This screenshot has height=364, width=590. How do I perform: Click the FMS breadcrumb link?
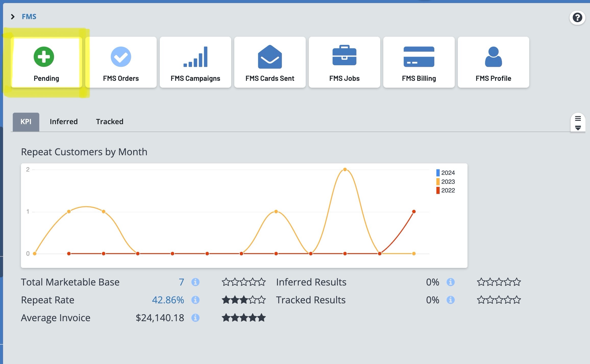pos(29,17)
